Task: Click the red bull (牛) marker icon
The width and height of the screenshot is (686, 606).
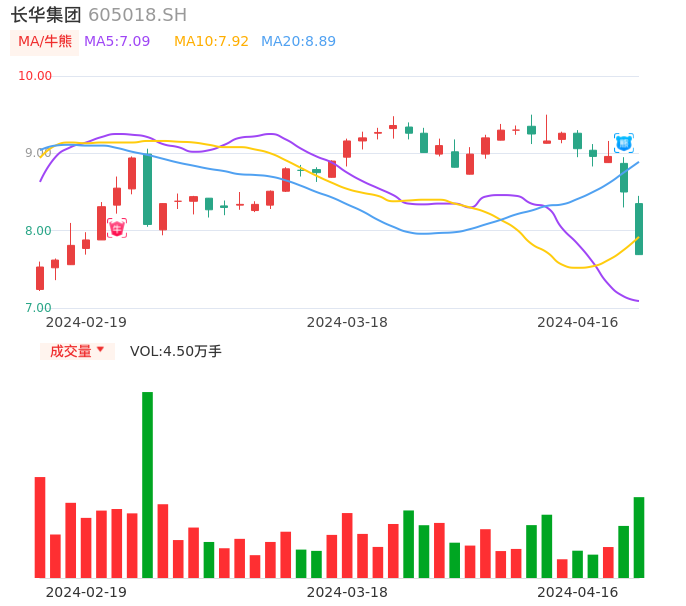Action: tap(117, 228)
